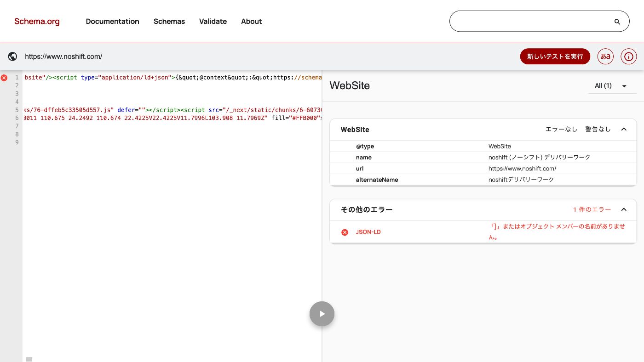The width and height of the screenshot is (644, 362).
Task: Click the globe icon beside the tested URL
Action: [x=12, y=56]
